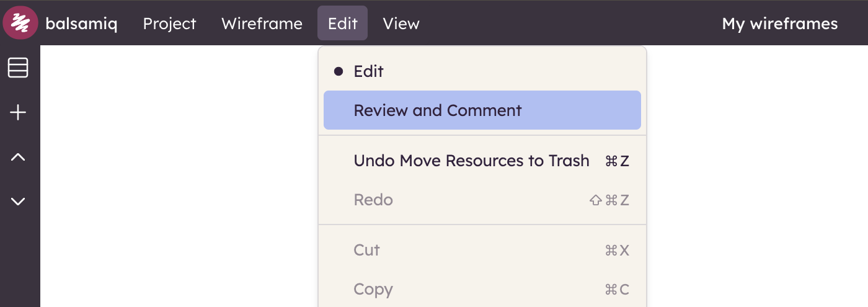Viewport: 868px width, 307px height.
Task: Go to next wireframe using down chevron
Action: pos(18,201)
